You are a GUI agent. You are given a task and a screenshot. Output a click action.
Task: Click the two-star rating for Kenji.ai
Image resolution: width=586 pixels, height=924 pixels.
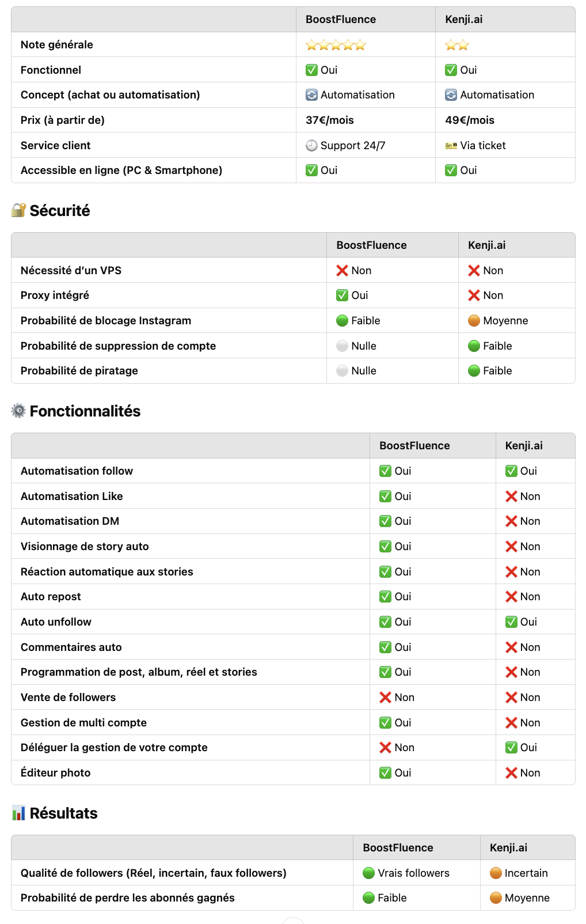point(457,45)
